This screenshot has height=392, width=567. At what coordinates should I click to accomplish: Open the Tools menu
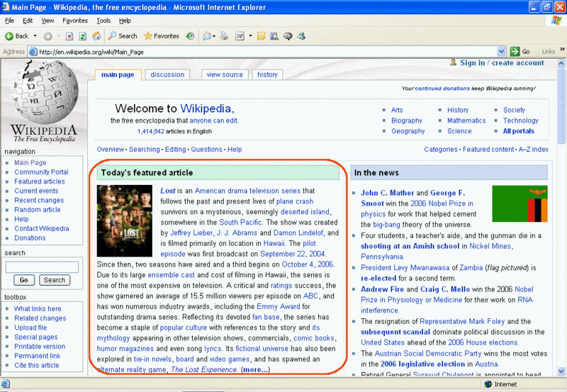click(103, 21)
